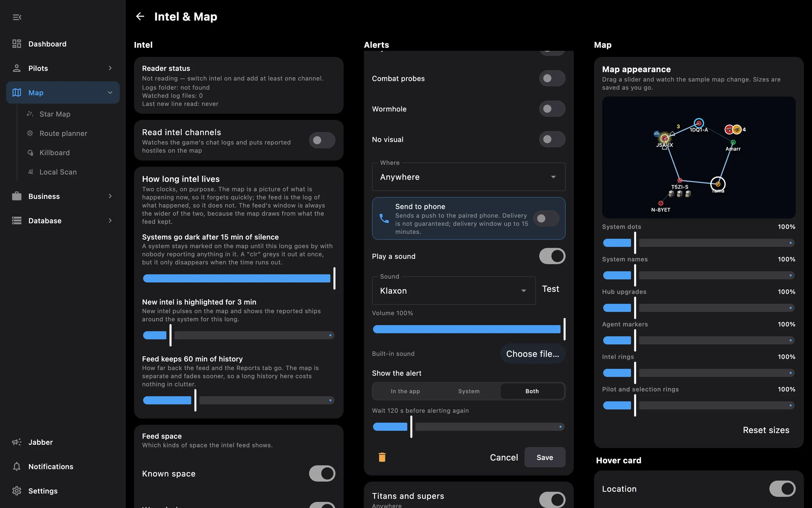Click Reset sizes under map sliders
Viewport: 812px width, 508px height.
click(766, 430)
